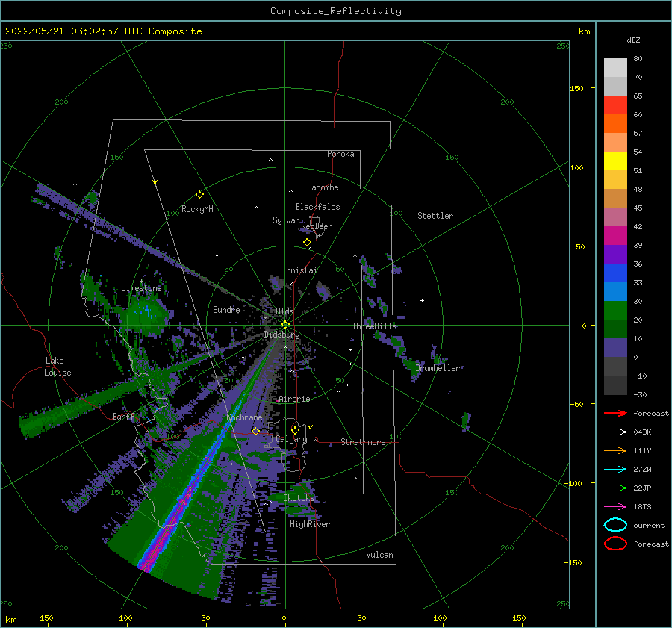Click the yellow V marker northwest of RockyMH

pyautogui.click(x=155, y=182)
